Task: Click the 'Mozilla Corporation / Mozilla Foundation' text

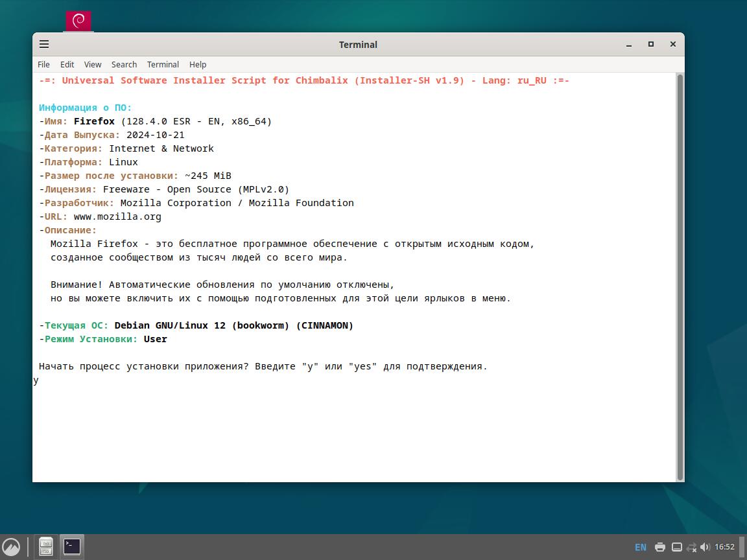Action: tap(237, 203)
